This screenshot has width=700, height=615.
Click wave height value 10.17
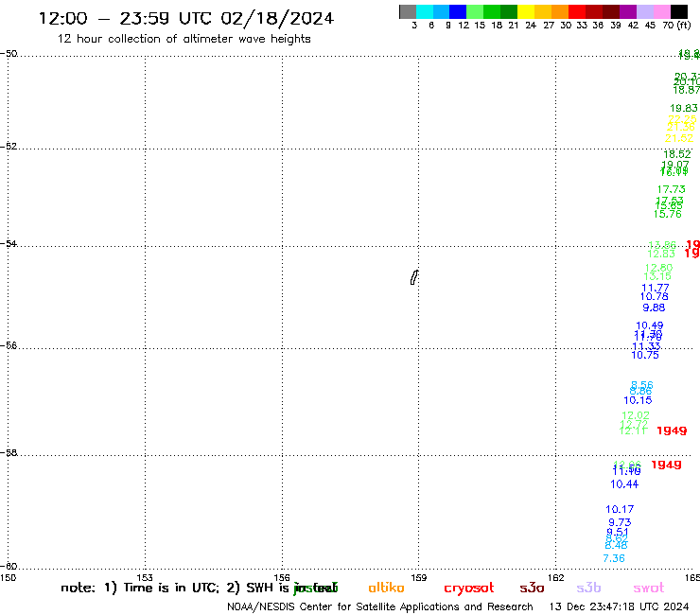620,509
